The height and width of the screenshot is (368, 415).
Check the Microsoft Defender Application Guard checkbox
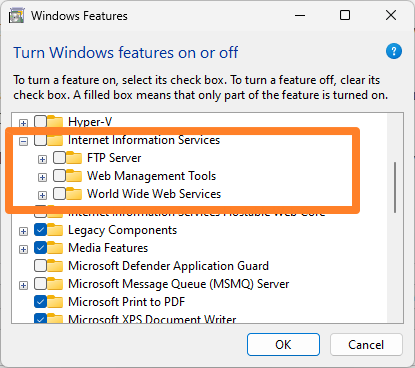click(x=40, y=266)
